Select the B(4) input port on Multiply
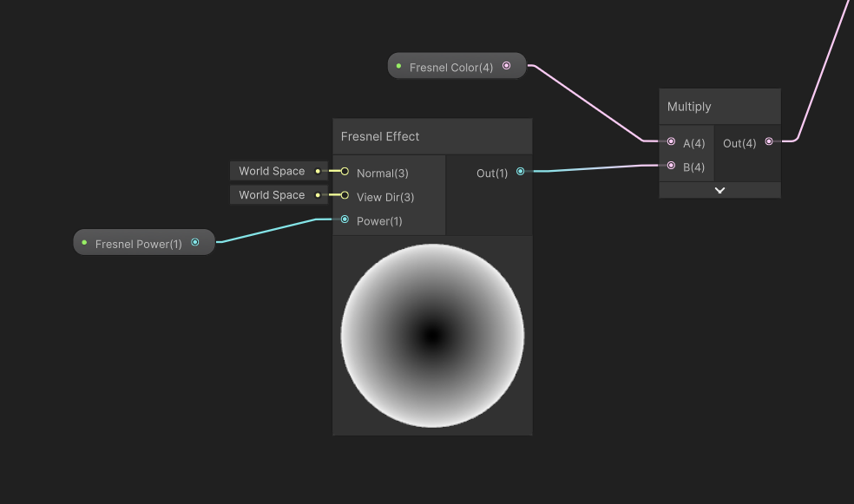The height and width of the screenshot is (504, 854). coord(670,166)
